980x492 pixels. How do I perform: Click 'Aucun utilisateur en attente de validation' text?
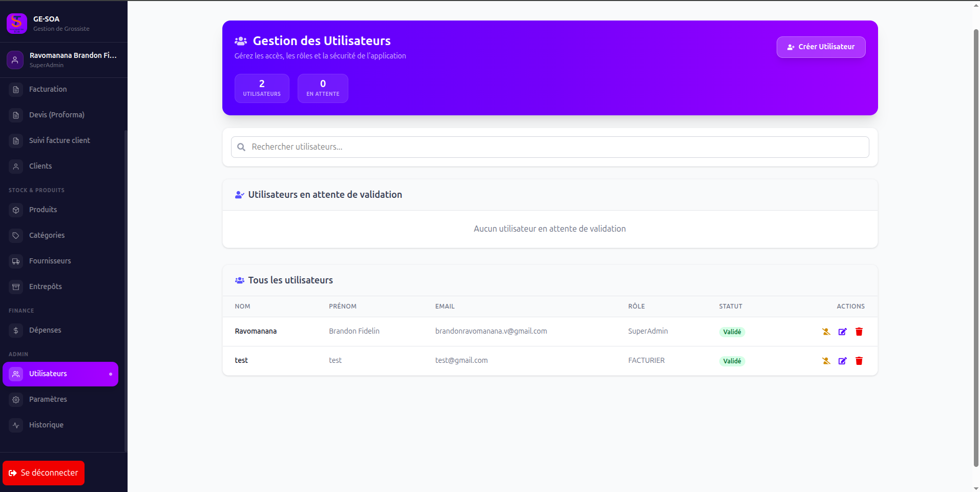point(550,229)
